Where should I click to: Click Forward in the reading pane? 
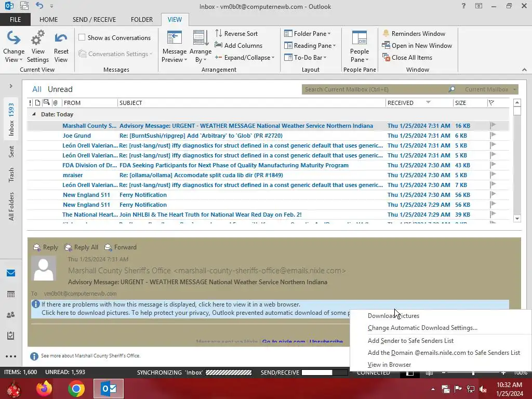[121, 247]
